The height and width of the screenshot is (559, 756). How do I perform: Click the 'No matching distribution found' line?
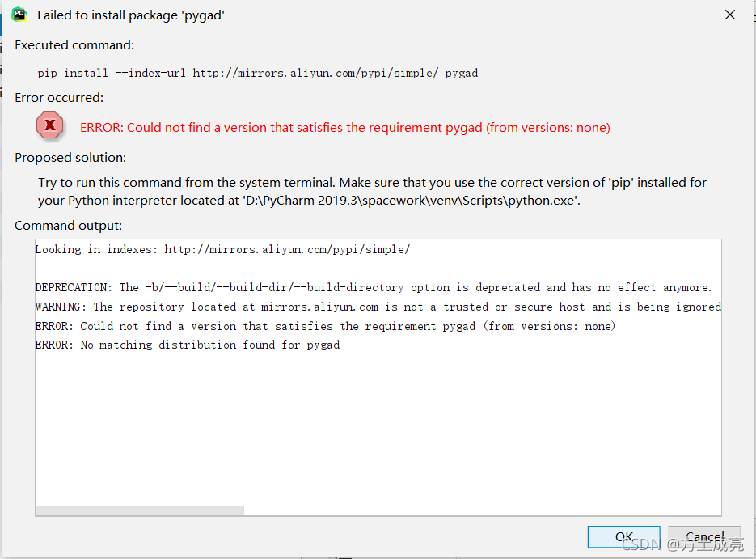[188, 345]
